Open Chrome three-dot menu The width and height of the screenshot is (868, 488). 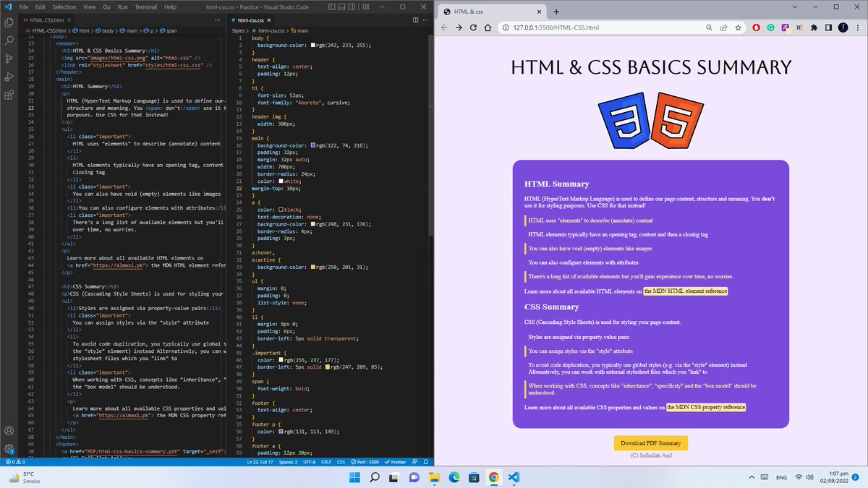tap(857, 27)
